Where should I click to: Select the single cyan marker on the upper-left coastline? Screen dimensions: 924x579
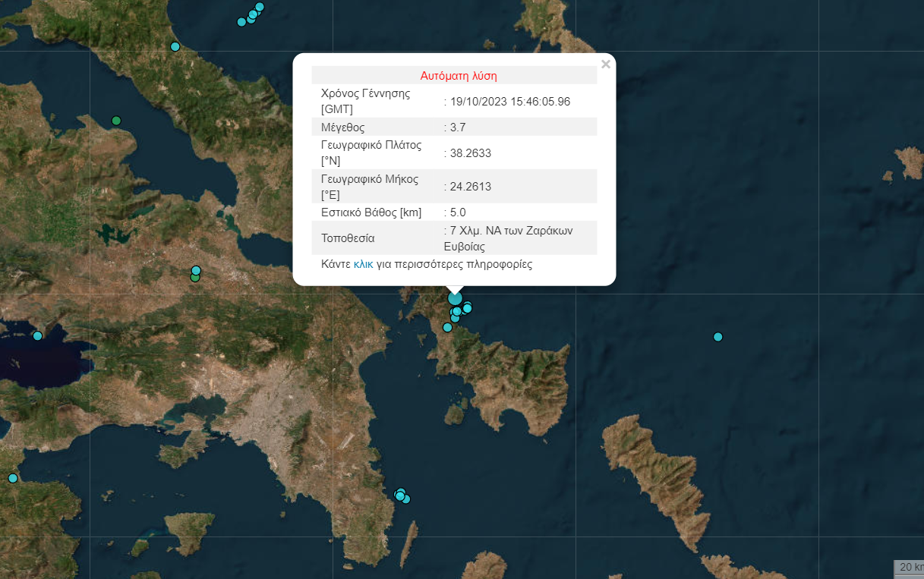pos(175,47)
